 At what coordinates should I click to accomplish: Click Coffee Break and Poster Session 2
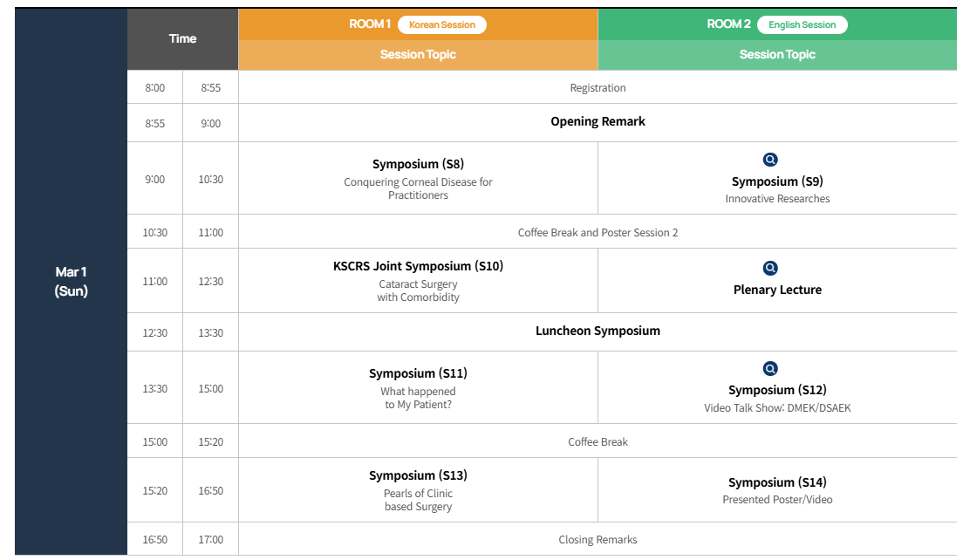(598, 232)
